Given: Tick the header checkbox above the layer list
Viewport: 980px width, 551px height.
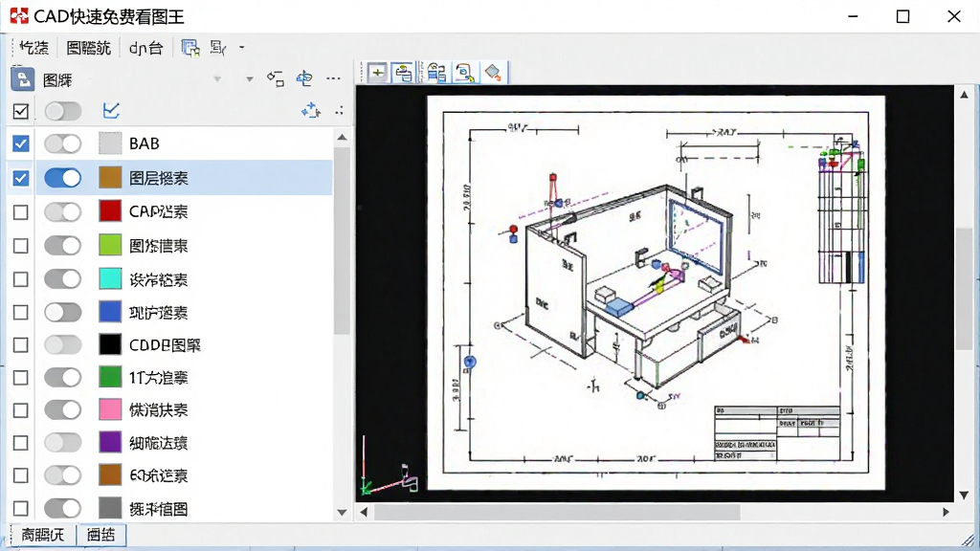Looking at the screenshot, I should pos(21,111).
